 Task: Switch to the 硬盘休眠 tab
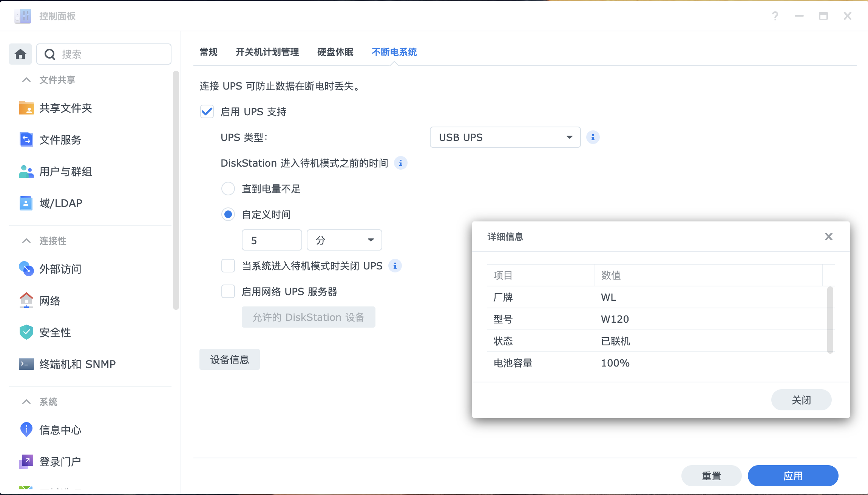(x=335, y=52)
